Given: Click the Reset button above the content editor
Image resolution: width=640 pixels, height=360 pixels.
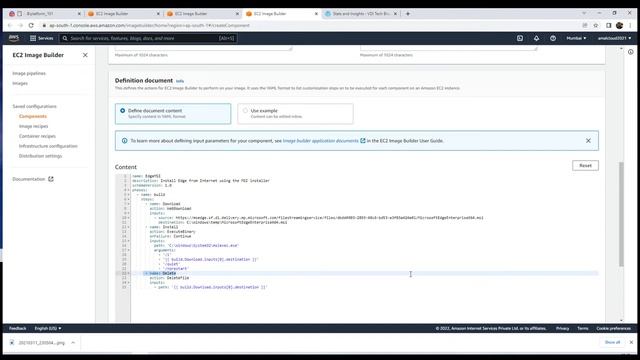Looking at the screenshot, I should pyautogui.click(x=585, y=165).
